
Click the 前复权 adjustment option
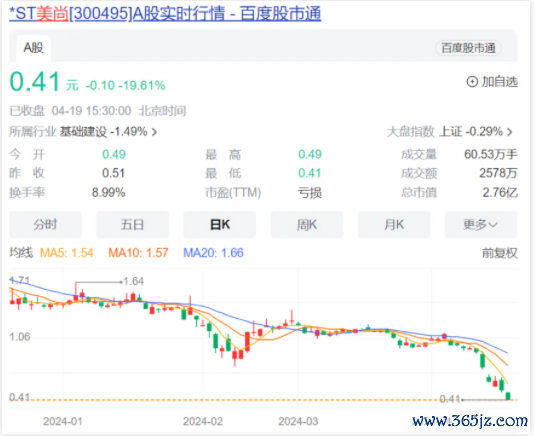coord(500,253)
